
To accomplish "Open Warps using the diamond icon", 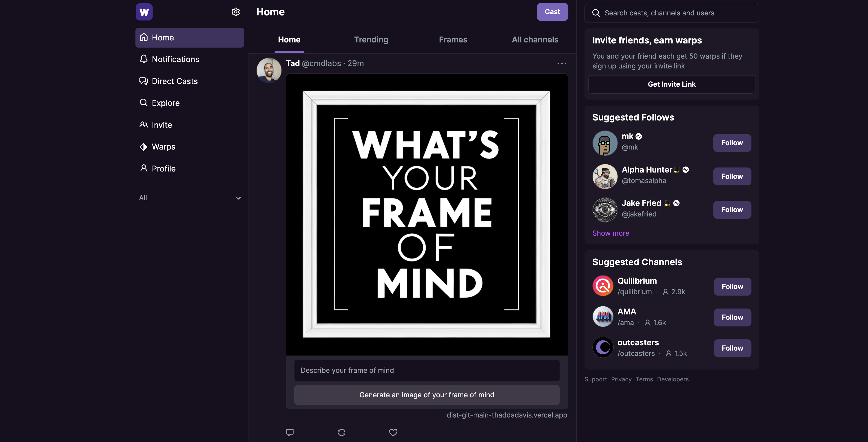I will coord(143,146).
